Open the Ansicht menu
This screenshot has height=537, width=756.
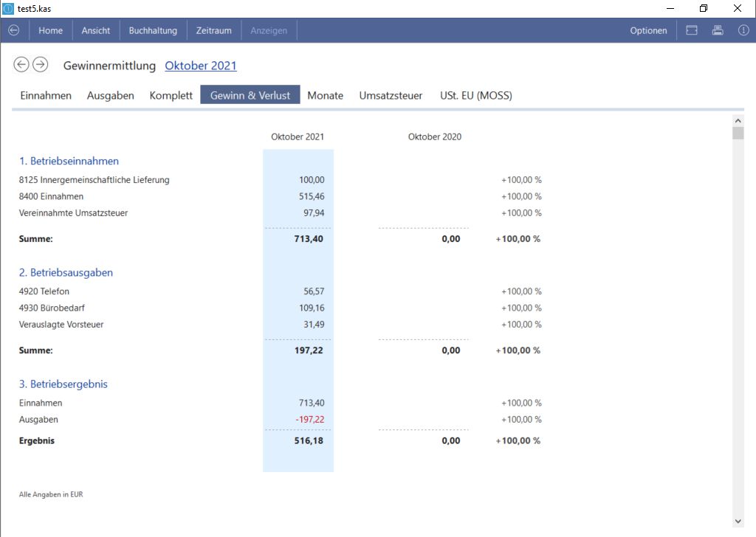click(x=96, y=30)
